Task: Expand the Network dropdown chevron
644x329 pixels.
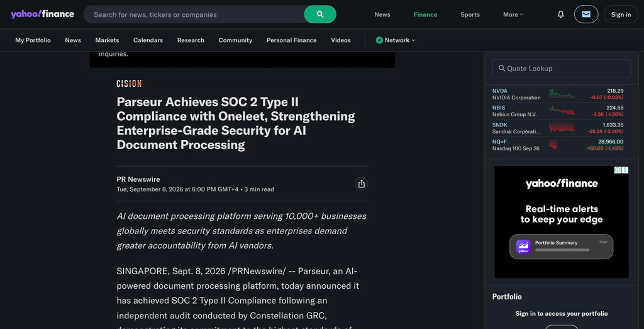Action: [x=413, y=40]
